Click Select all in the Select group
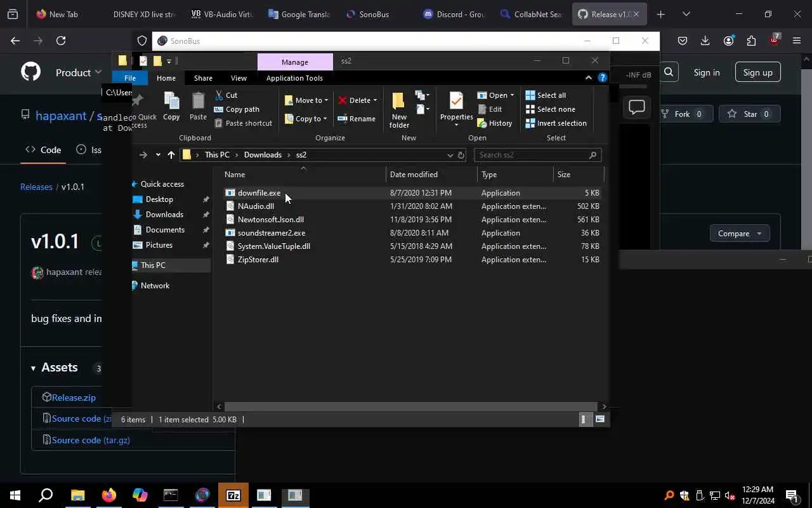 (x=546, y=95)
